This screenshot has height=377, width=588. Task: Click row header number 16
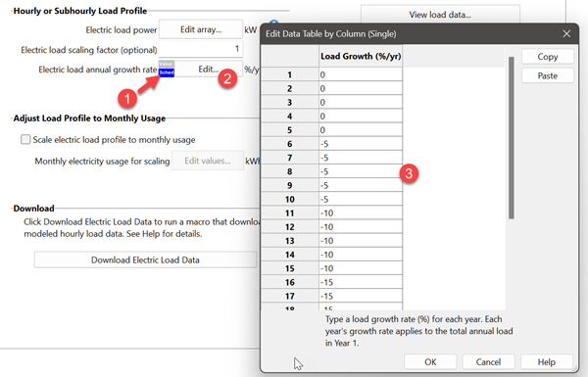tap(289, 282)
